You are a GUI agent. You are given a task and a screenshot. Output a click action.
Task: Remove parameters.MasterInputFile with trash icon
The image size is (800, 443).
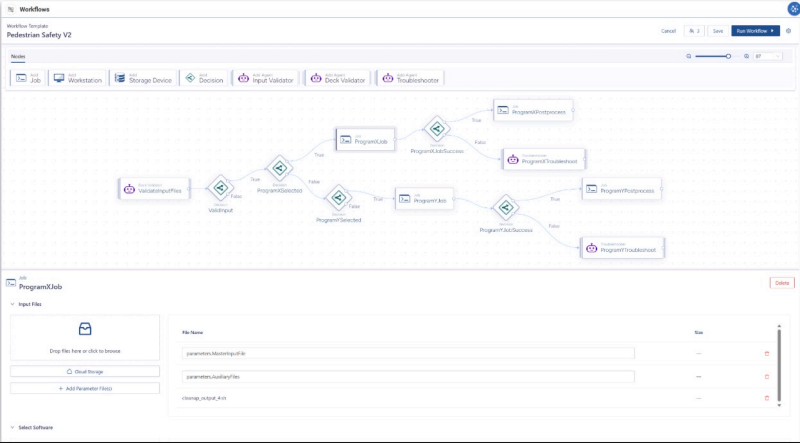(x=766, y=353)
